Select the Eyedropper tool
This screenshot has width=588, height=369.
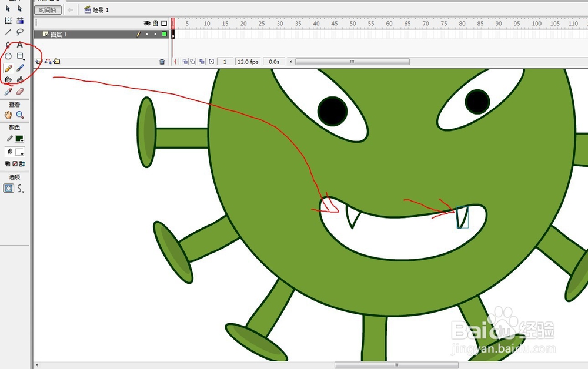coord(8,92)
